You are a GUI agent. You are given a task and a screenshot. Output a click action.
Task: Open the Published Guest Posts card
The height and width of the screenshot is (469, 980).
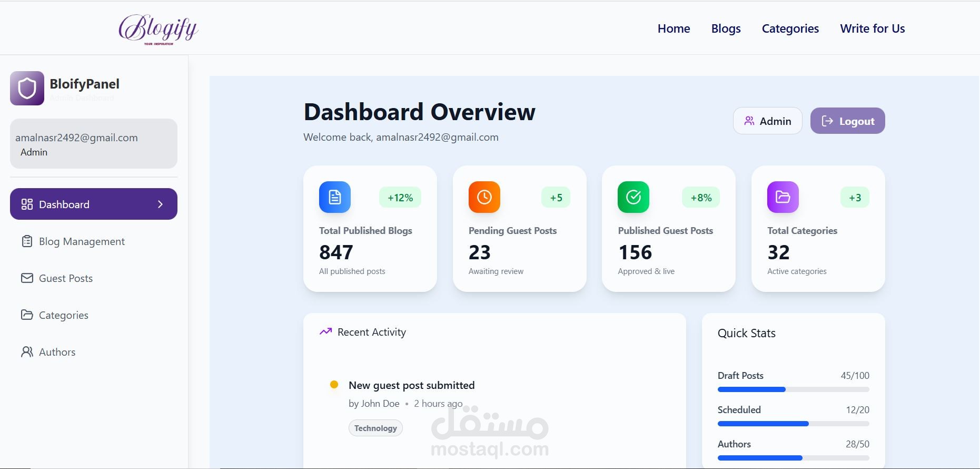[669, 229]
